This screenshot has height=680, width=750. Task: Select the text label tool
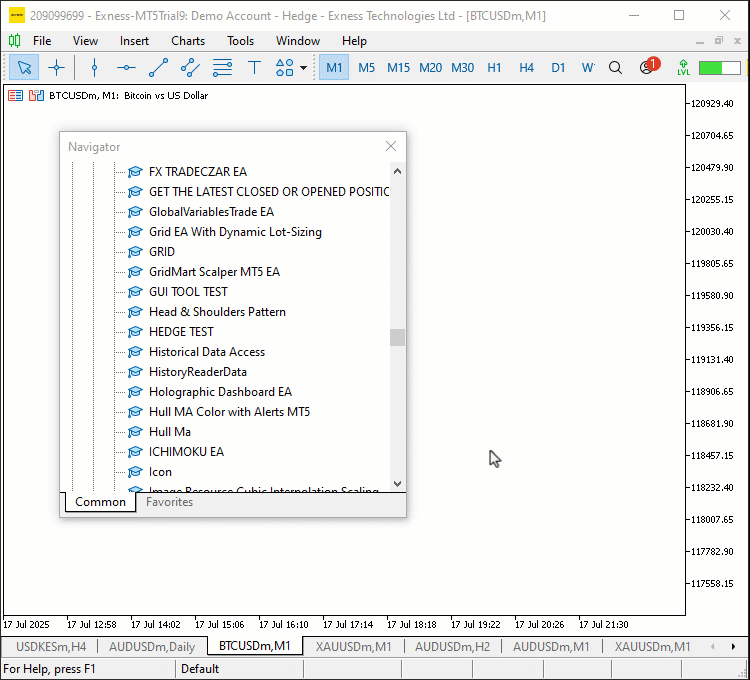[x=254, y=67]
